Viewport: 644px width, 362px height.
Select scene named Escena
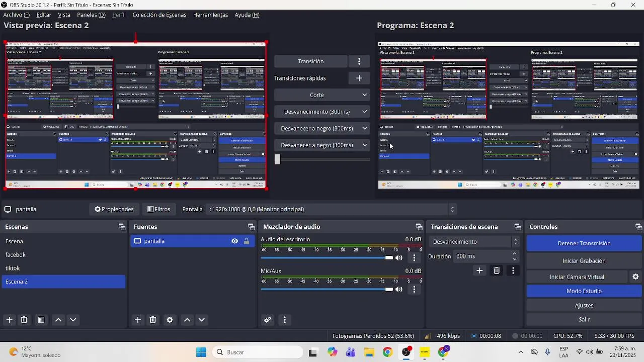[x=63, y=242]
